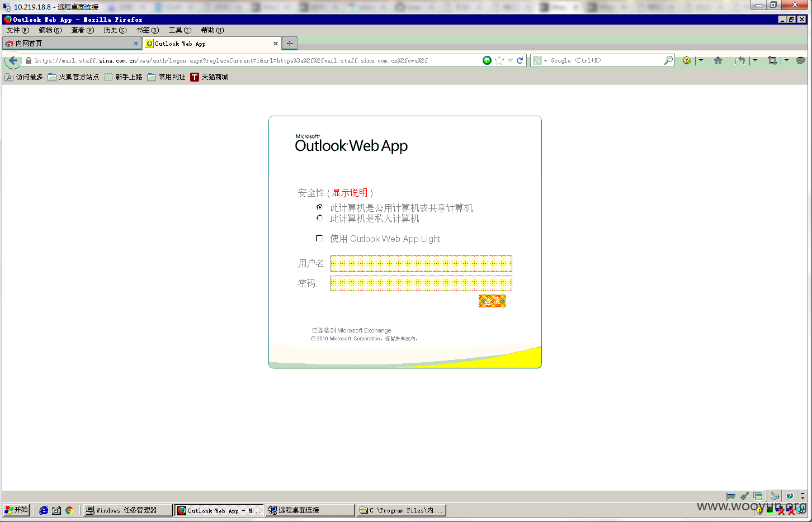Click the undo arrow toolbar icon
Viewport: 812px width, 522px height.
coord(740,60)
